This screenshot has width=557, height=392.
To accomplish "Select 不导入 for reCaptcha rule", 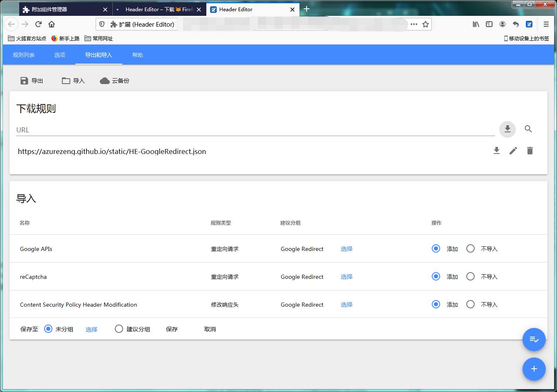I will (470, 277).
